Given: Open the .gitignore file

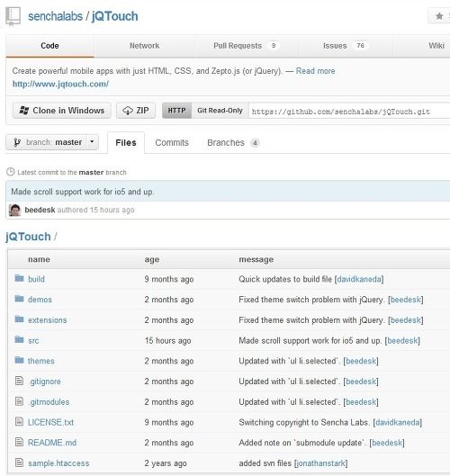Looking at the screenshot, I should [x=44, y=382].
